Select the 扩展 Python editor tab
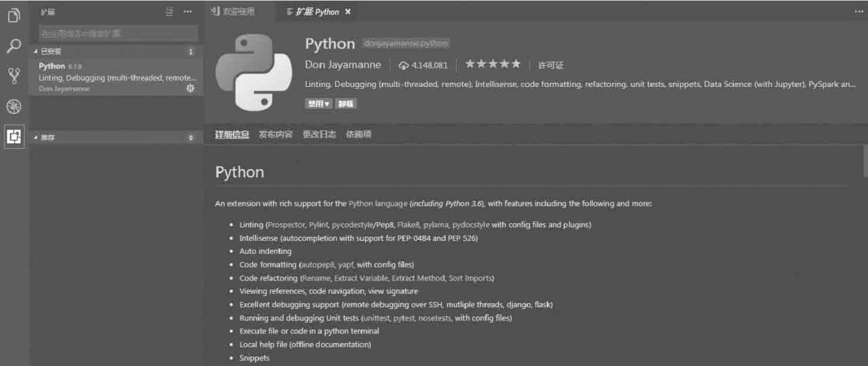Screen dimensions: 868x366 (x=317, y=12)
